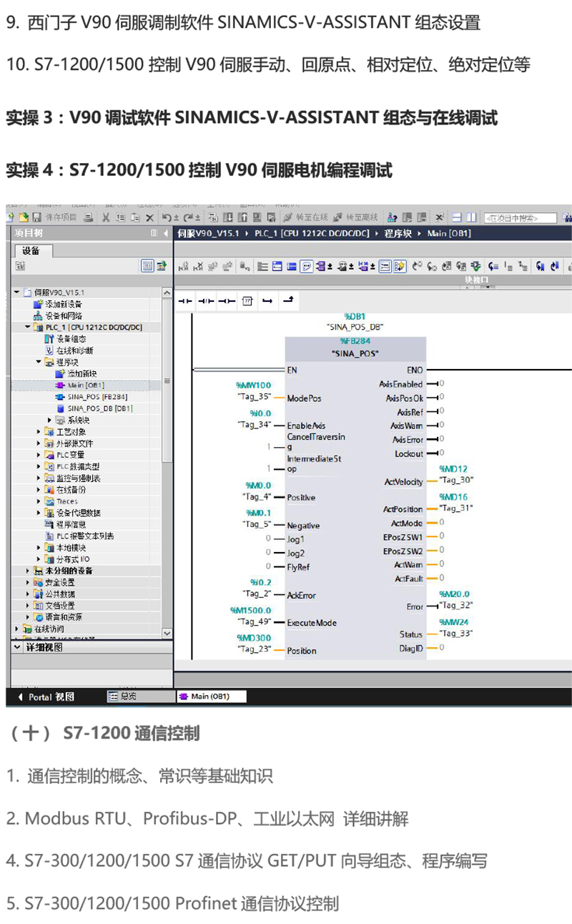The height and width of the screenshot is (924, 572).
Task: Expand the PLC 数据类型 data types folder
Action: tap(39, 466)
